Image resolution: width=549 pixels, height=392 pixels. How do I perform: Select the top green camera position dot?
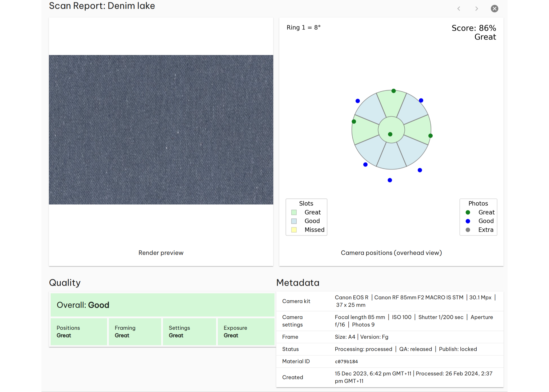click(x=394, y=91)
